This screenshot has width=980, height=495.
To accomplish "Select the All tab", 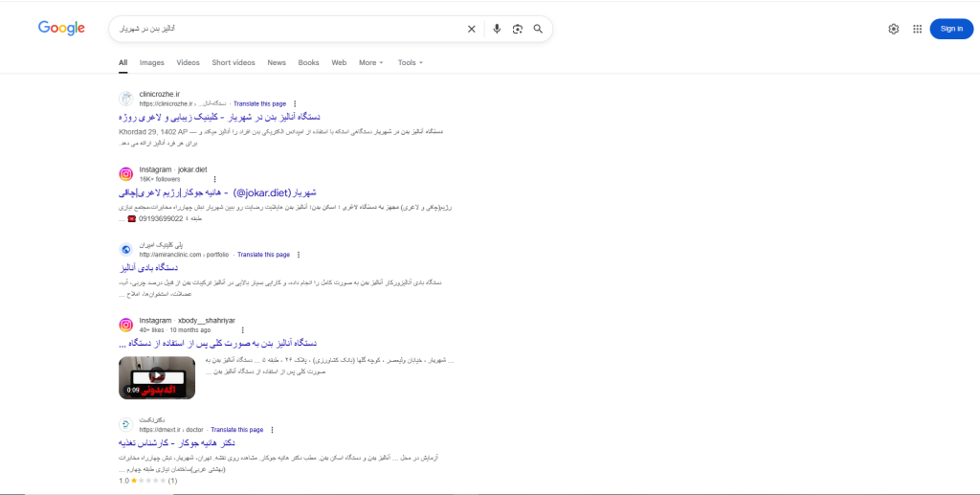I will tap(123, 62).
